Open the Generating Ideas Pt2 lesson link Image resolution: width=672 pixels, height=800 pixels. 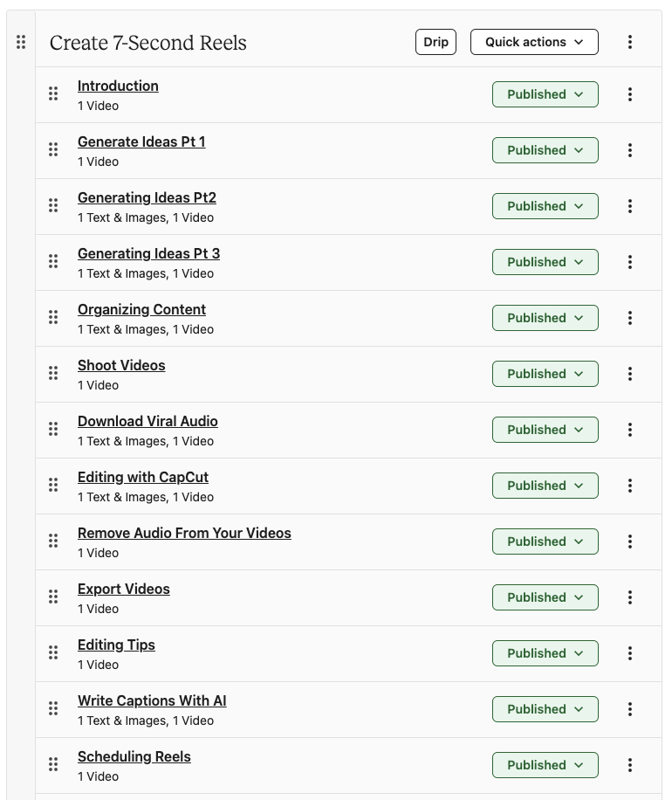coord(147,197)
